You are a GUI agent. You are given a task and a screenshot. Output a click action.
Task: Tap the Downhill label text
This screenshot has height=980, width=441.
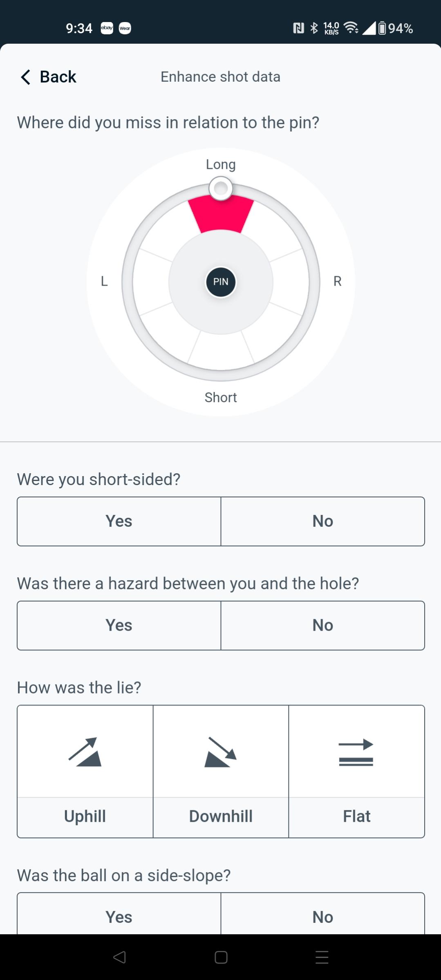(221, 816)
